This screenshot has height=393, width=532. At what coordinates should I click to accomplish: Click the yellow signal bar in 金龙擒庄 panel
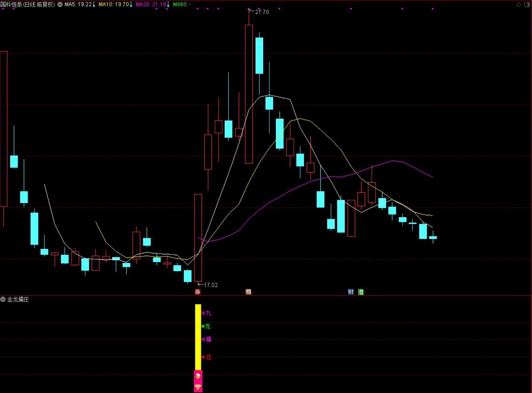[x=198, y=337]
